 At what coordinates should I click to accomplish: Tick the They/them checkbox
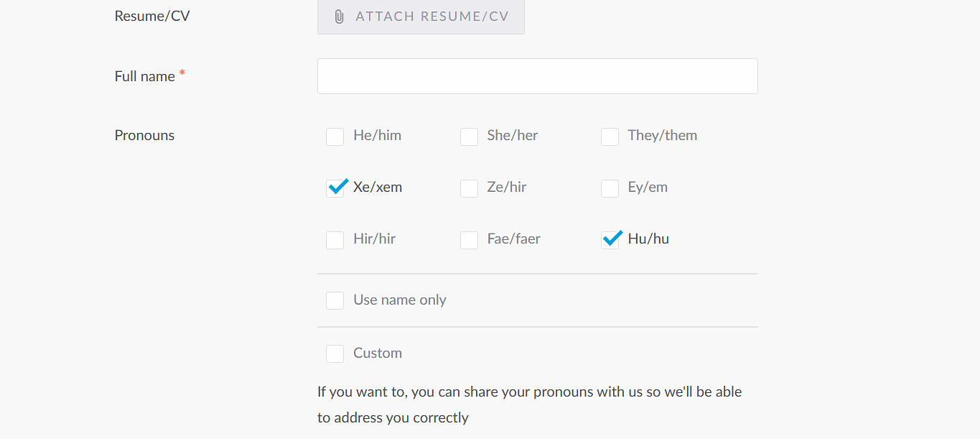[610, 137]
